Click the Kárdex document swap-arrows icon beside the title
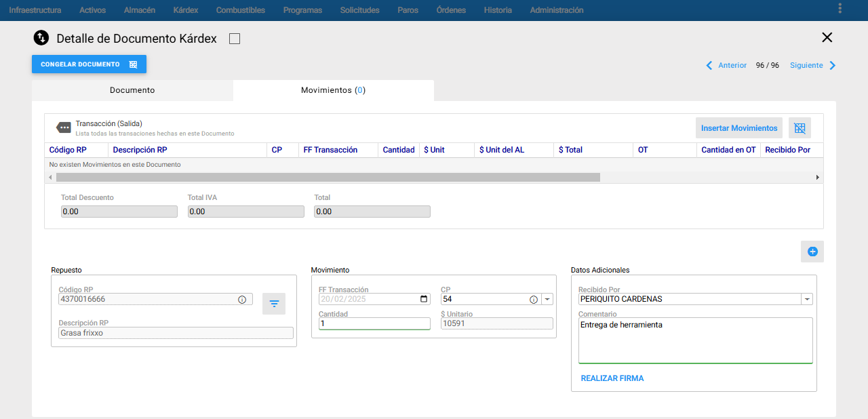 click(41, 38)
